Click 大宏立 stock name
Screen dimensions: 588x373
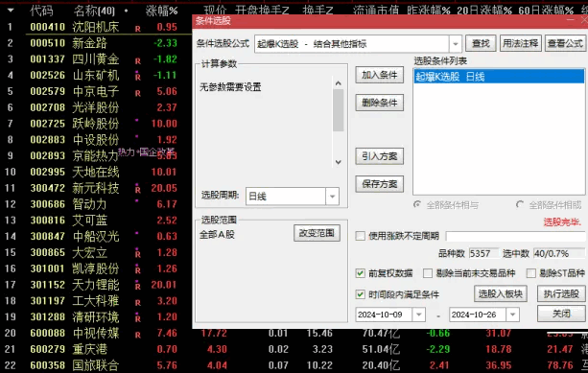click(89, 253)
